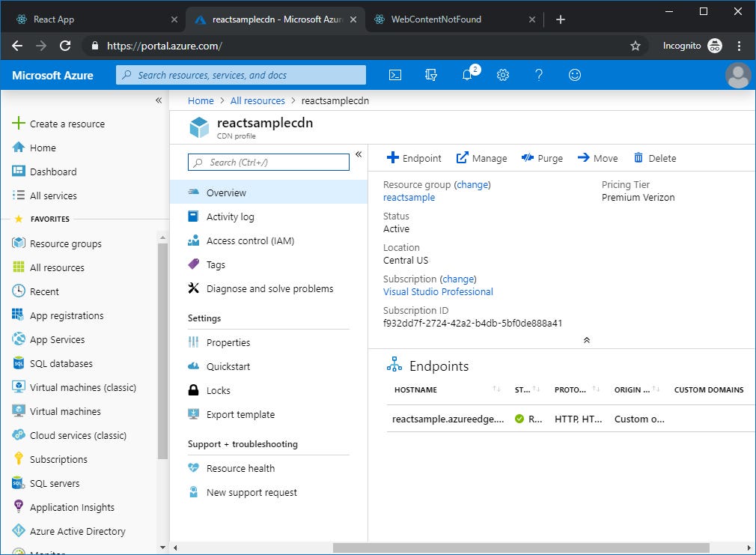The width and height of the screenshot is (756, 555).
Task: Delete the CDN profile
Action: click(x=654, y=158)
